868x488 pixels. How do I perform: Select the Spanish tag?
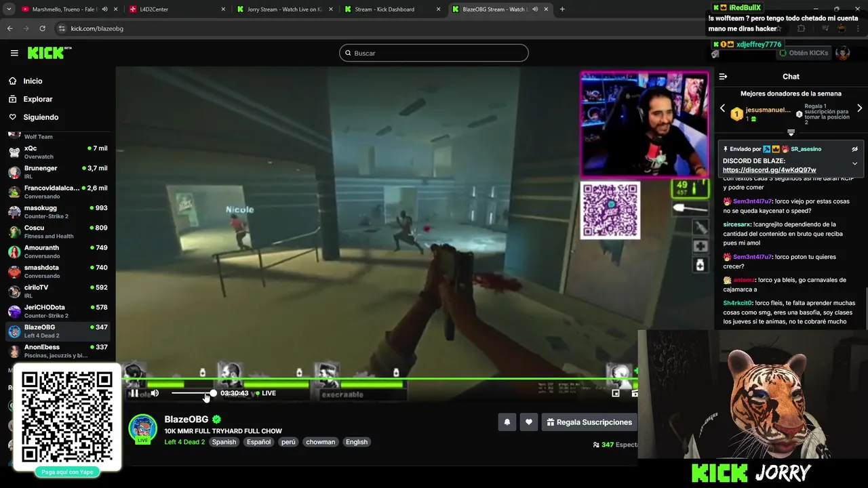pos(224,442)
